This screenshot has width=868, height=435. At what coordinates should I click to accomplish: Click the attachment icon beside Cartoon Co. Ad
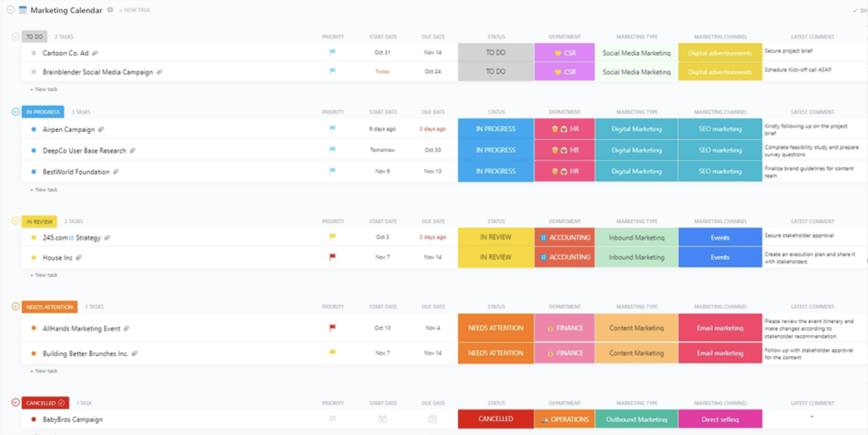(x=95, y=53)
